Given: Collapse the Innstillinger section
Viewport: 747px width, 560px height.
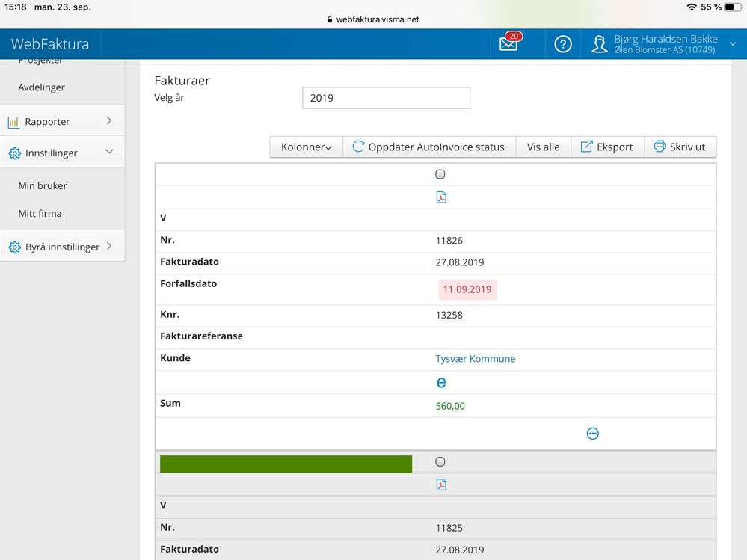Looking at the screenshot, I should click(62, 153).
